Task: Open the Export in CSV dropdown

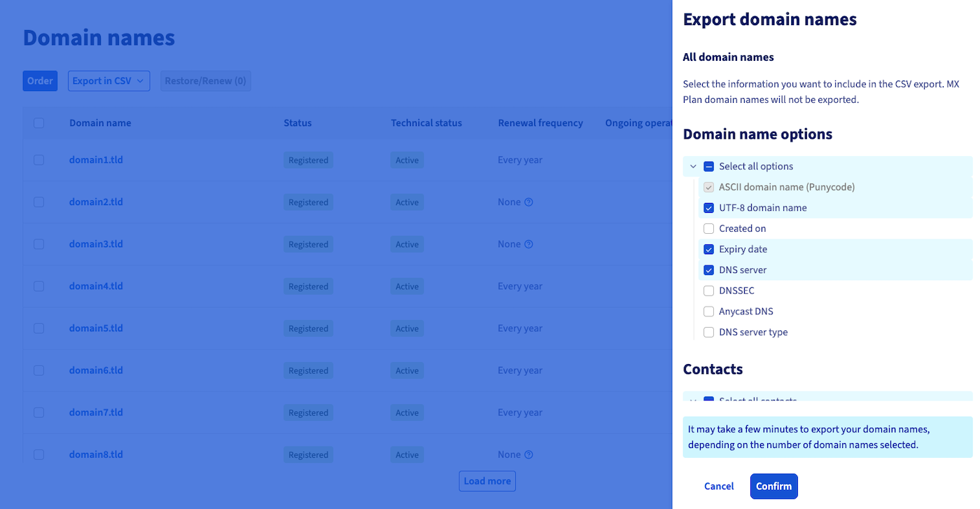Action: coord(108,81)
